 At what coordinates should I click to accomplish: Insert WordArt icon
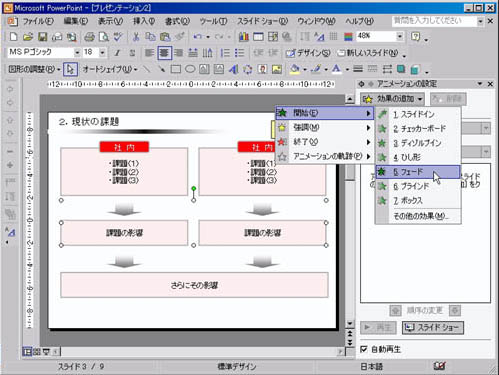click(x=233, y=69)
